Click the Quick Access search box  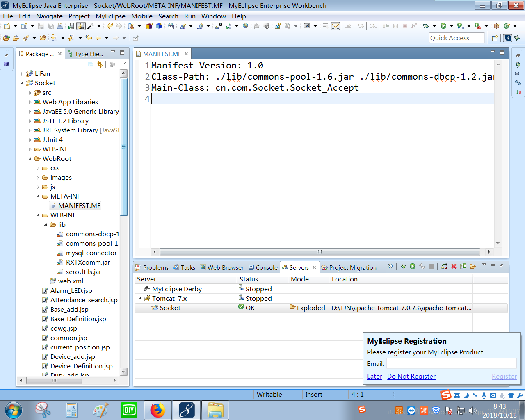[x=457, y=38]
